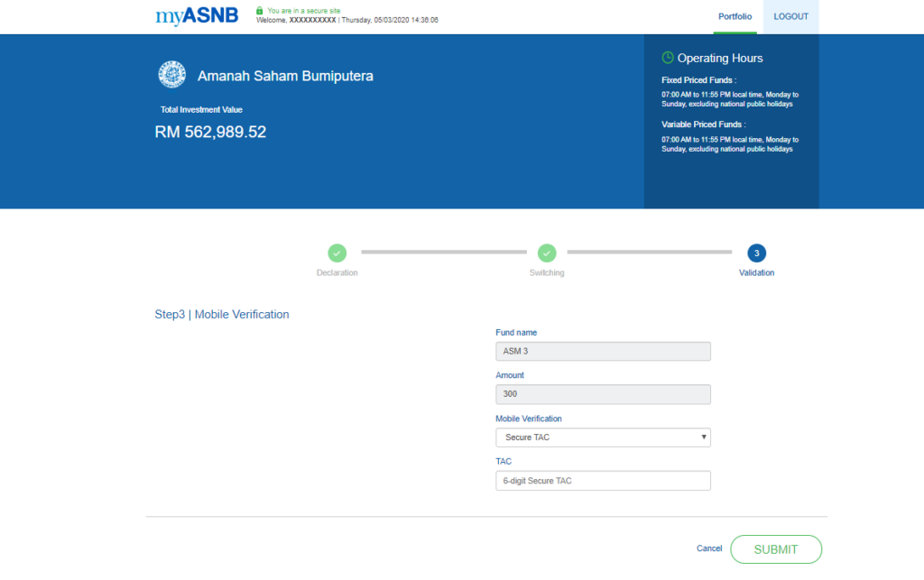Click the Fund name field showing ASM 3
The image size is (924, 580).
(x=603, y=351)
